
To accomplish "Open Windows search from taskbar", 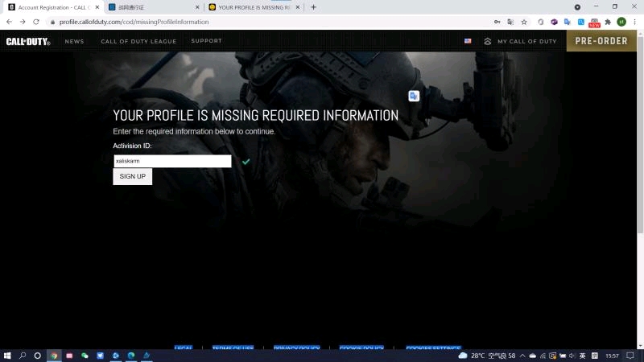I will click(23, 356).
